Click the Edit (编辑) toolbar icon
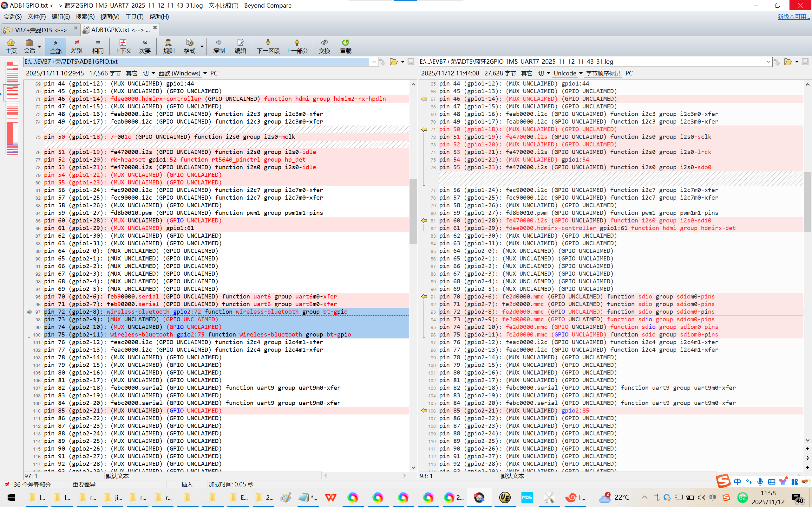Screen dimensions: 812x507 240,46
